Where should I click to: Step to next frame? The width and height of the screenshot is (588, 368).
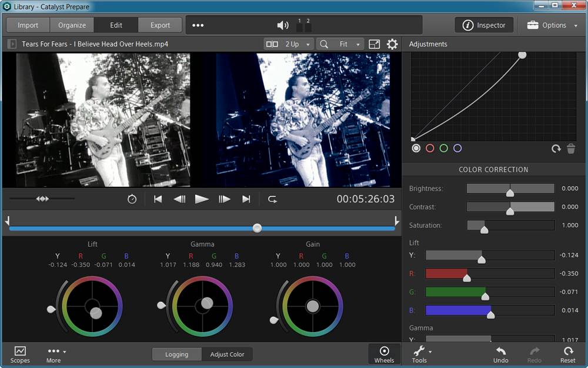click(224, 199)
